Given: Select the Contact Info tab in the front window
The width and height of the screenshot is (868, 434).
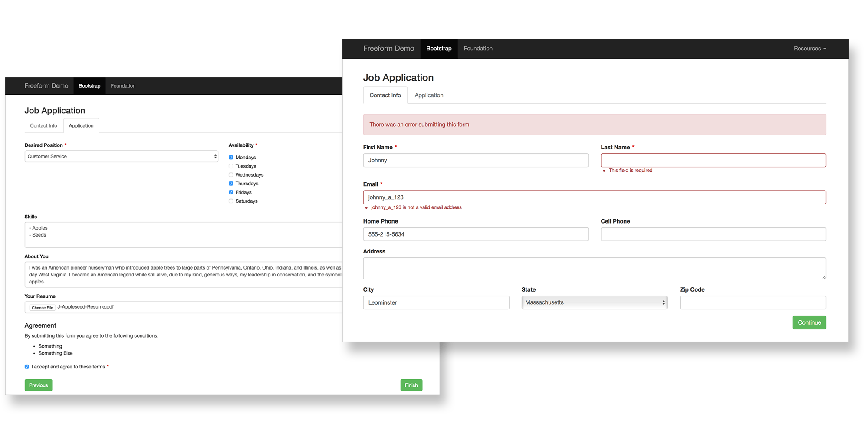Looking at the screenshot, I should coord(385,95).
